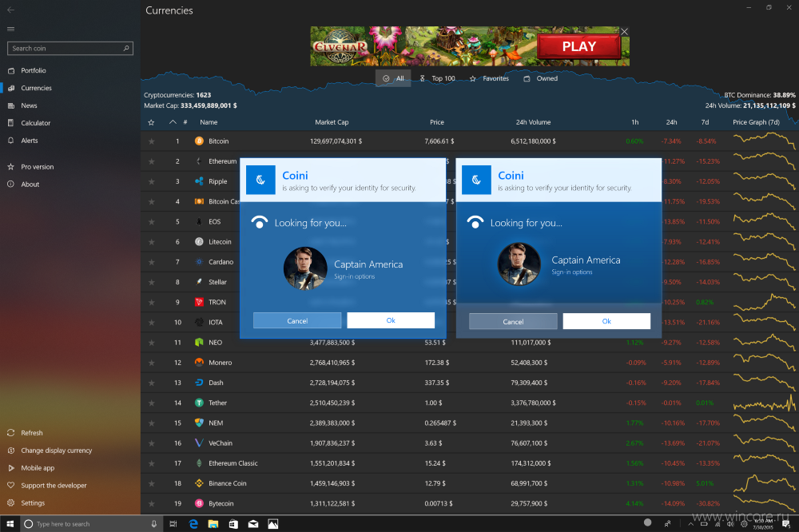Select the Favorites filter tab
799x532 pixels.
coord(489,78)
